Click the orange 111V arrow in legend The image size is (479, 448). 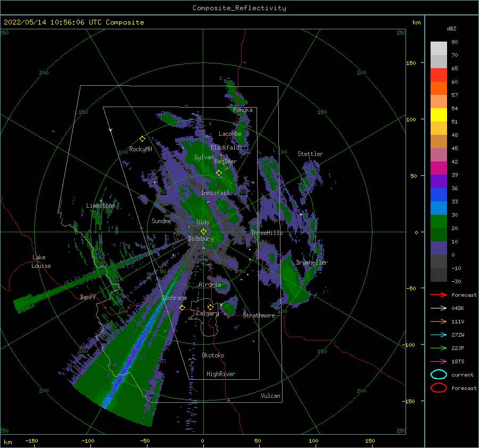(439, 321)
